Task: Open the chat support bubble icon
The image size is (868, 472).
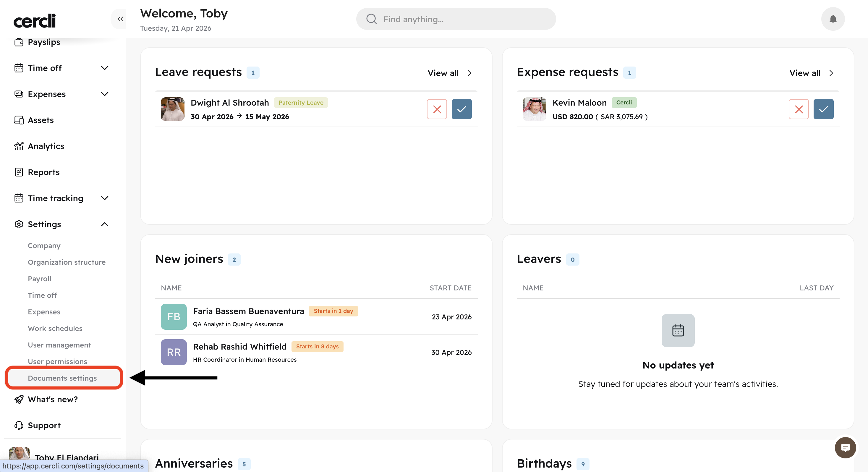Action: (845, 447)
